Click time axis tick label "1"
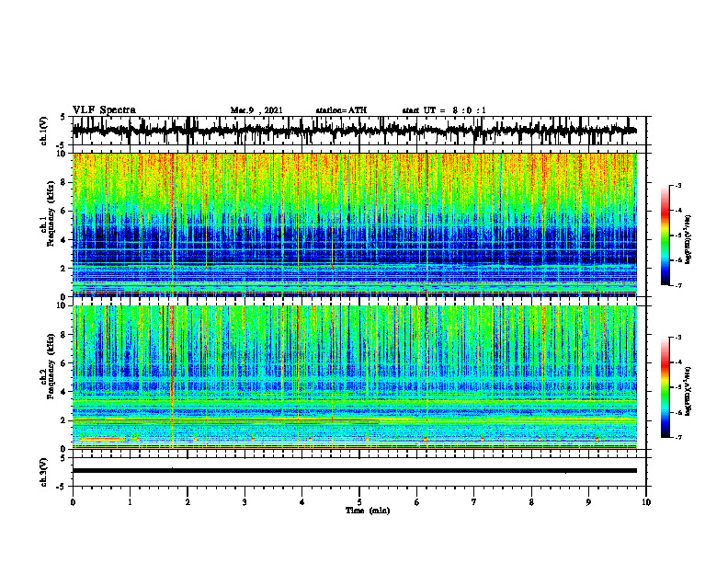Screen dimensions: 728x563 [x=130, y=502]
